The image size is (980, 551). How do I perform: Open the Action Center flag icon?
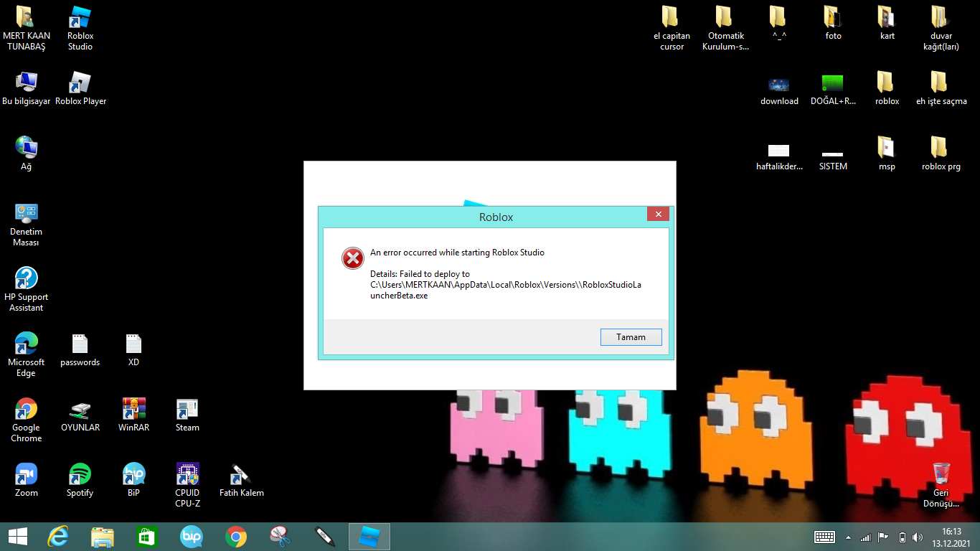click(884, 537)
